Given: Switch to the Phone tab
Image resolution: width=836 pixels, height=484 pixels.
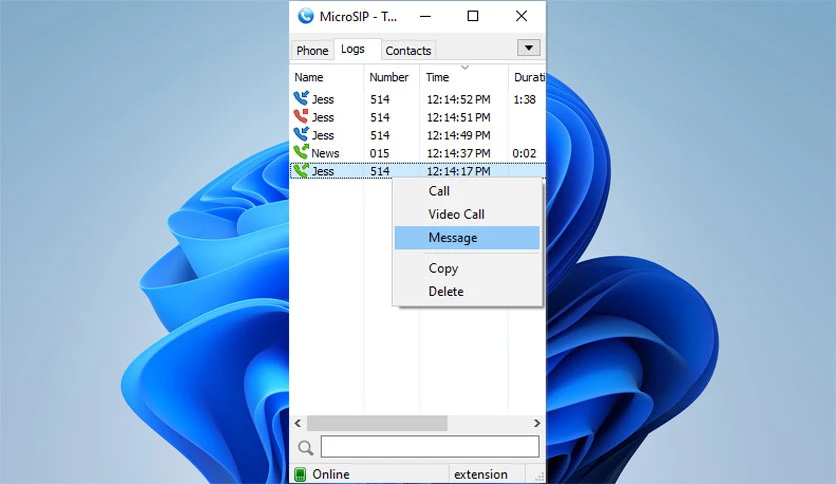Looking at the screenshot, I should pyautogui.click(x=312, y=51).
